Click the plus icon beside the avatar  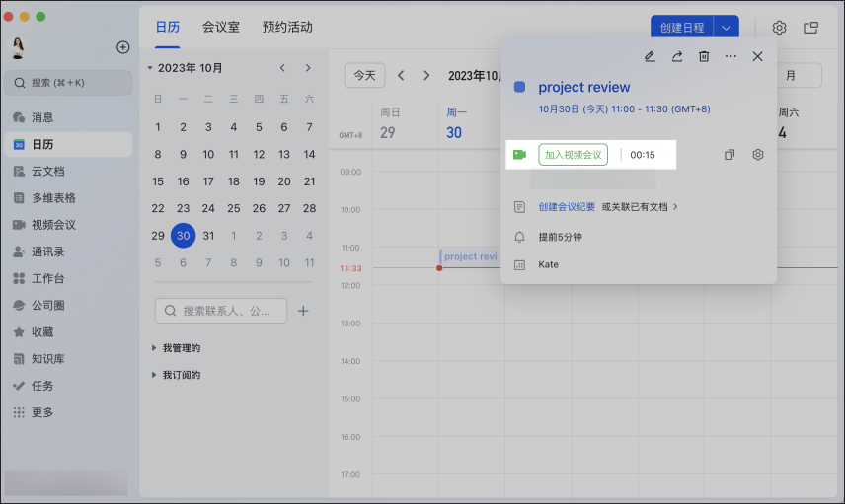[123, 47]
